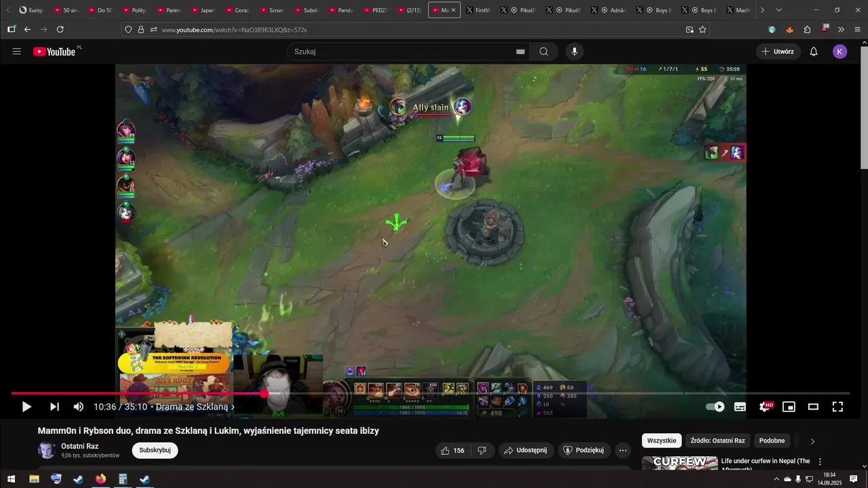Click the URL address bar
Image resolution: width=868 pixels, height=488 pixels.
420,30
